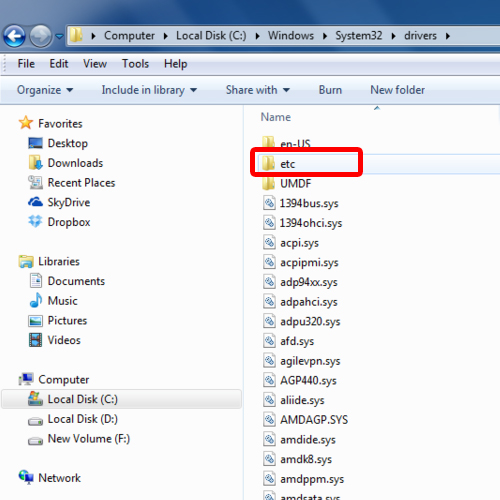Click the greyed Forward arrow button

[x=40, y=36]
